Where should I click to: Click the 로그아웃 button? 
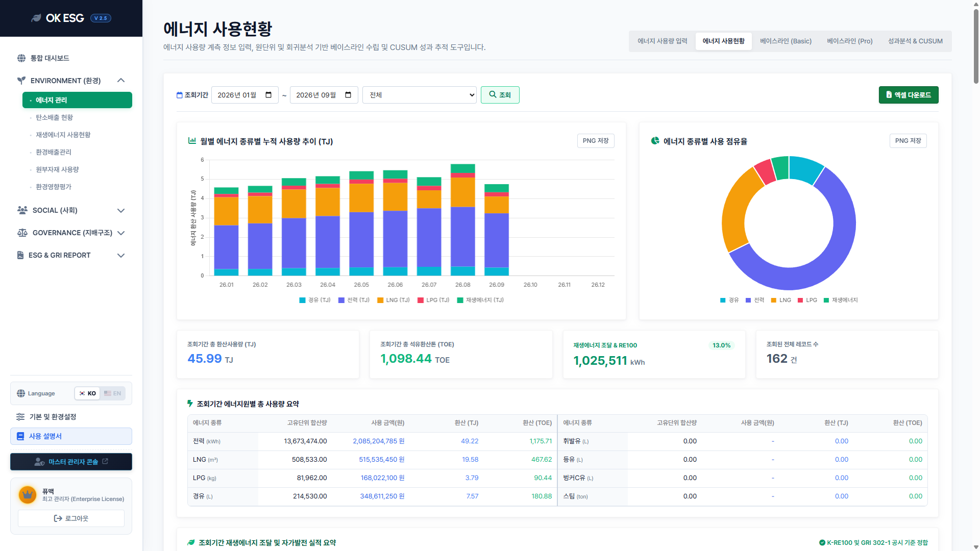71,518
